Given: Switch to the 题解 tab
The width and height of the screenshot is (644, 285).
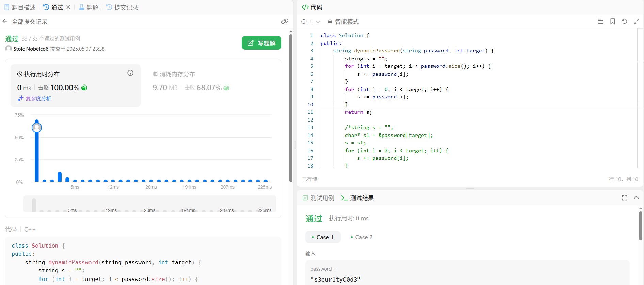Looking at the screenshot, I should coord(88,7).
